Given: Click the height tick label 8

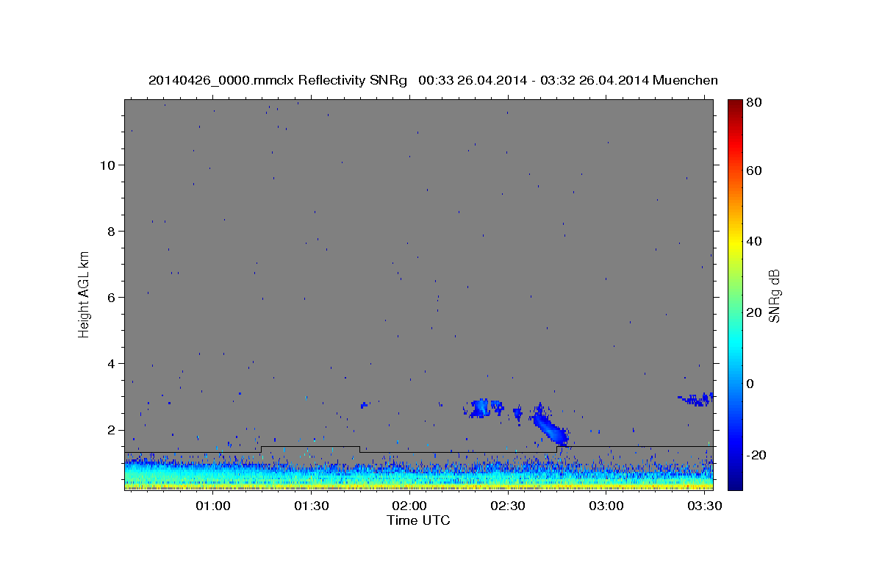Looking at the screenshot, I should pos(112,231).
